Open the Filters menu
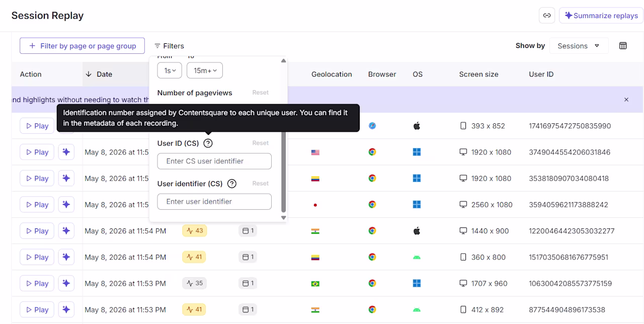The height and width of the screenshot is (324, 644). coord(169,46)
